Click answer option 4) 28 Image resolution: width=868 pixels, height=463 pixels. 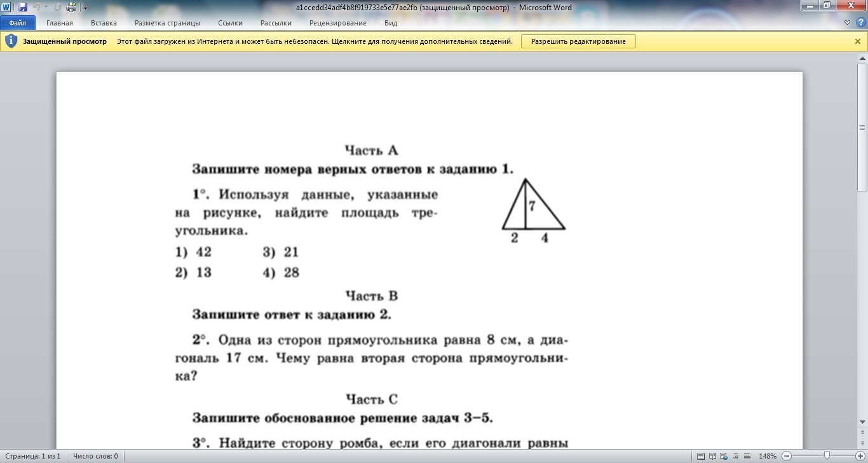click(281, 273)
